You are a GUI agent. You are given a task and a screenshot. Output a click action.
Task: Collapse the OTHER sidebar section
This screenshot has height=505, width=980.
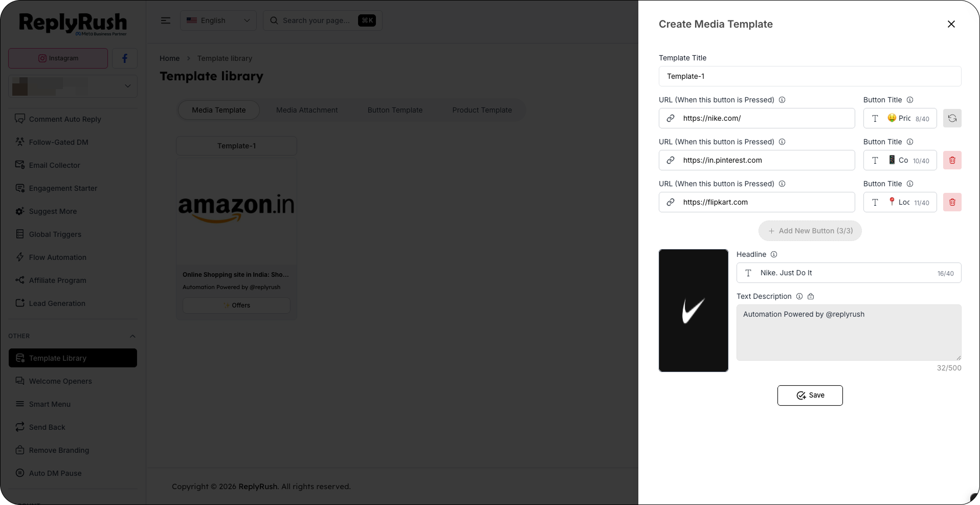[x=132, y=336]
